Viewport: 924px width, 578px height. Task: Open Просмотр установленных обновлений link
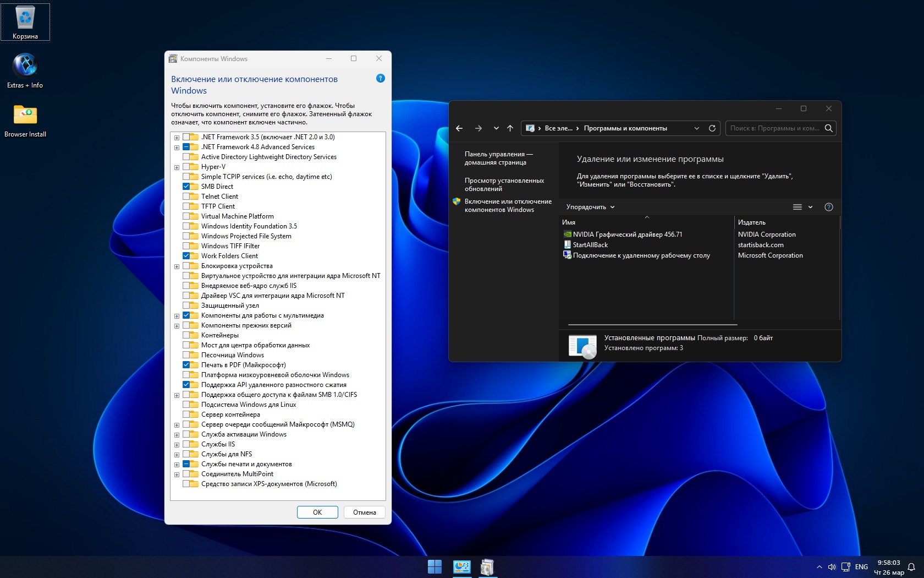click(504, 184)
